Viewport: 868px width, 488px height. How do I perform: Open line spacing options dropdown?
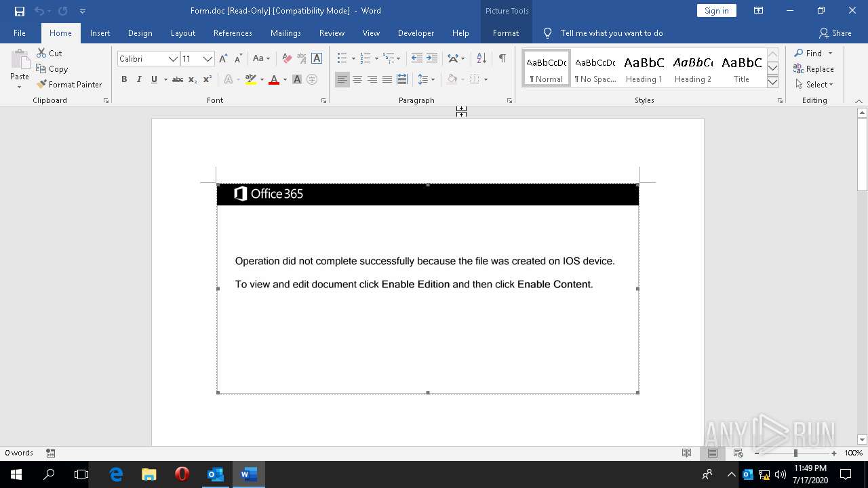[433, 79]
